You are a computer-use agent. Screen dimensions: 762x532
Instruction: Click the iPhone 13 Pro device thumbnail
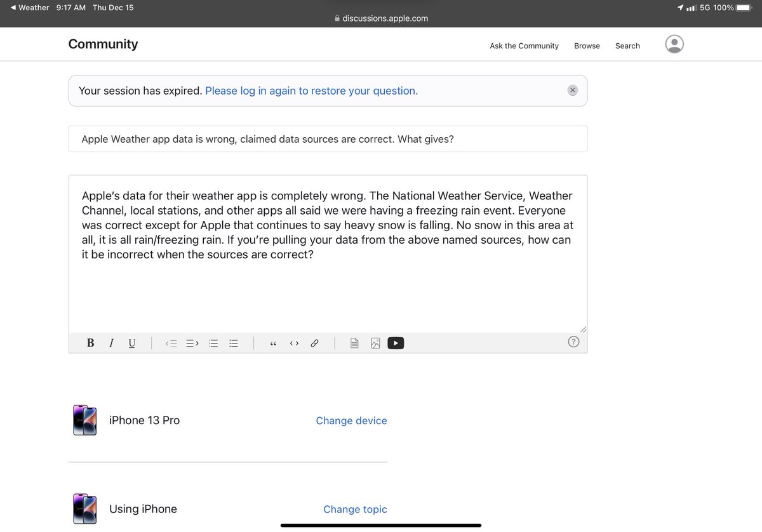[84, 420]
